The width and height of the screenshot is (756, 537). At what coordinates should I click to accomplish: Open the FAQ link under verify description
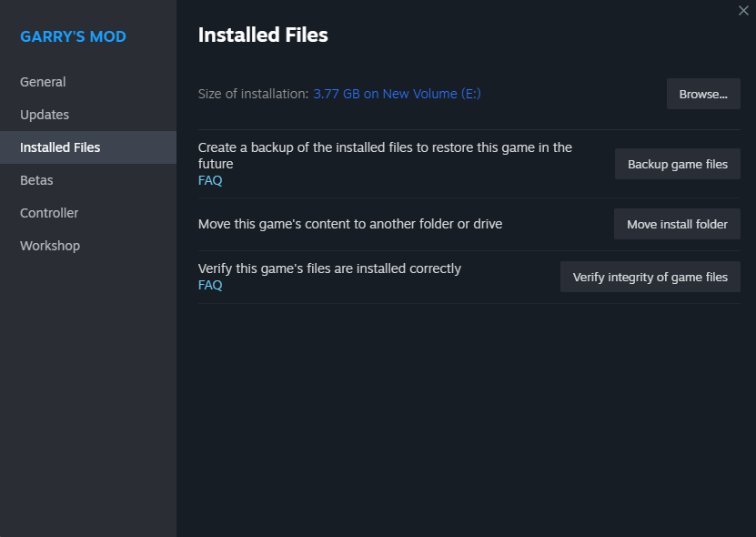(x=210, y=285)
